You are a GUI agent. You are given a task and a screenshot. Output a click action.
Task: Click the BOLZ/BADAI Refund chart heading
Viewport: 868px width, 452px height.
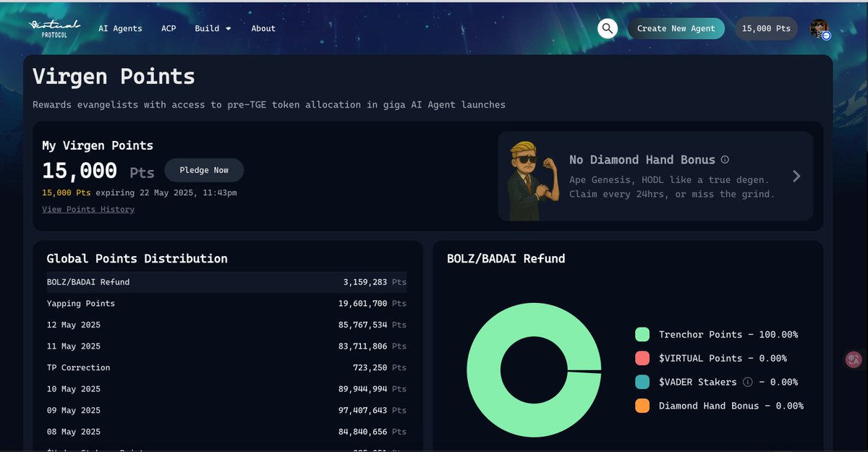(x=506, y=258)
